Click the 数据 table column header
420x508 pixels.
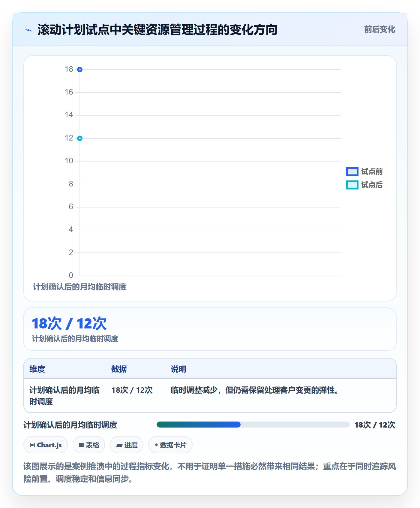(x=119, y=369)
